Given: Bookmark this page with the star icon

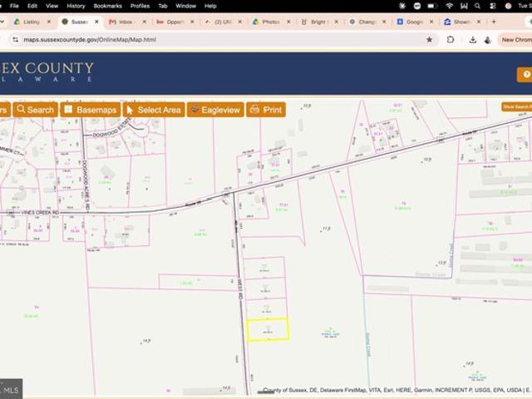Looking at the screenshot, I should [429, 40].
